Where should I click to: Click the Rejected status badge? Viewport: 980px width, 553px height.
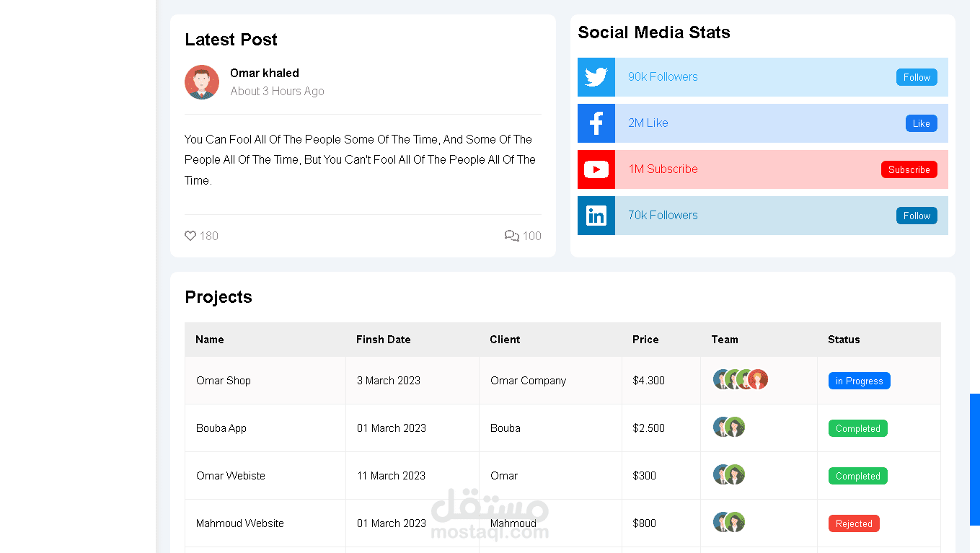(854, 523)
